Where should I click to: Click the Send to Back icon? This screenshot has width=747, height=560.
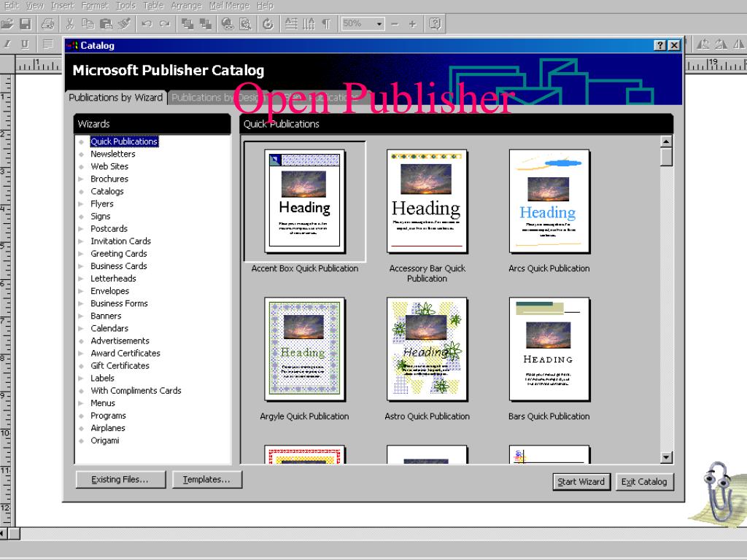click(205, 23)
